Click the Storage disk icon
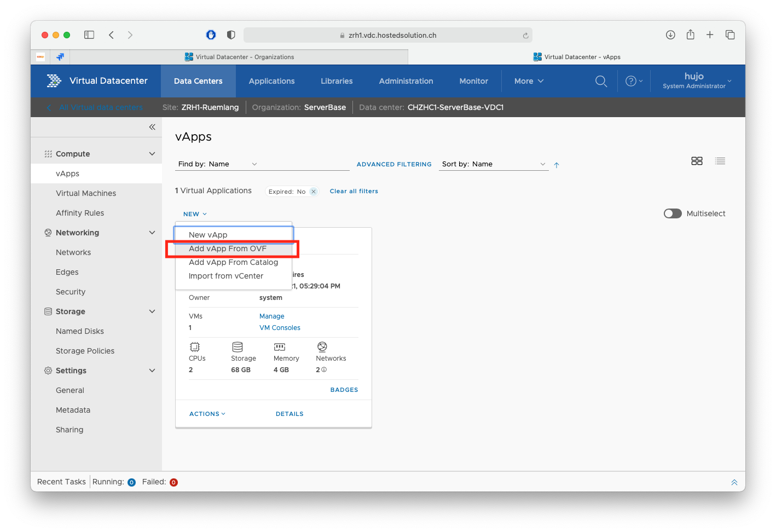This screenshot has height=532, width=776. click(x=238, y=347)
